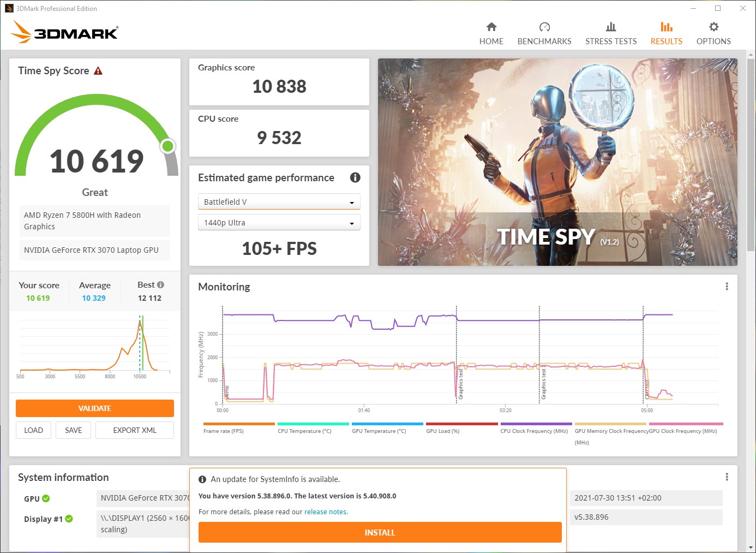The image size is (756, 553).
Task: Click the GPU name field in System information
Action: tap(143, 498)
